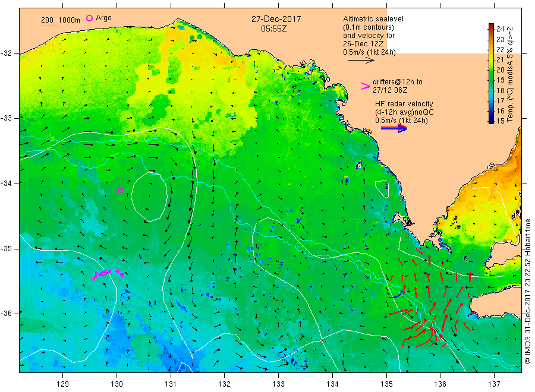Click the latitude label -34
Image resolution: width=535 pixels, height=392 pixels.
coord(6,184)
